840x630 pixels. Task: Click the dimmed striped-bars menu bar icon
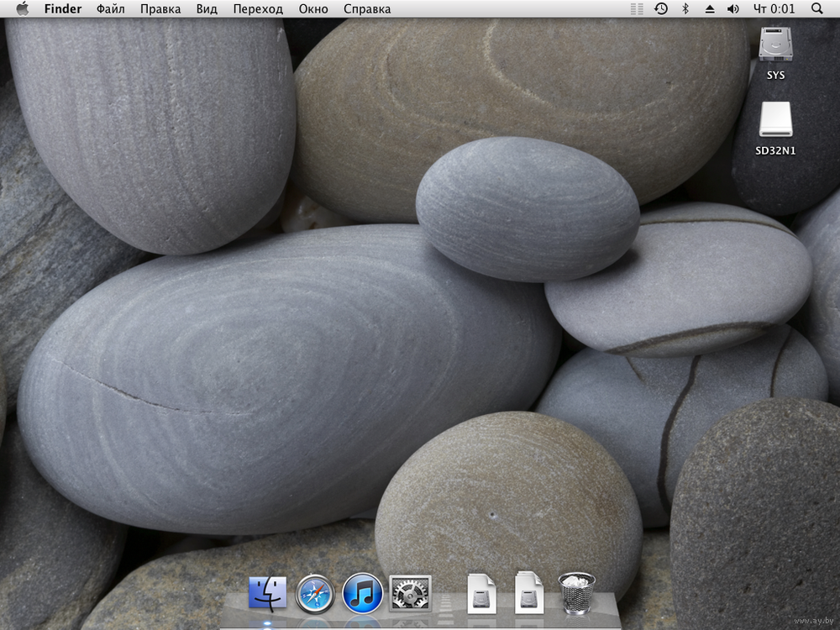[637, 8]
